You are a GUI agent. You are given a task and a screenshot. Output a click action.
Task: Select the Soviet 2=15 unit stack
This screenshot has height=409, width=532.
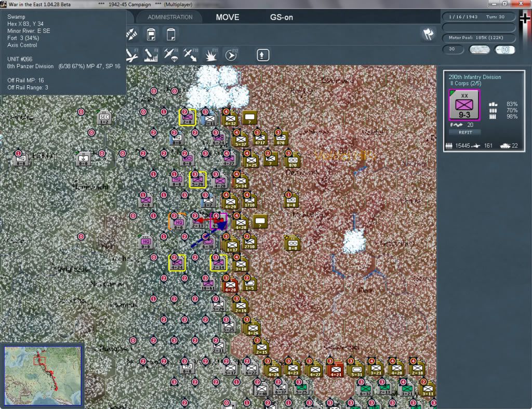[261, 347]
